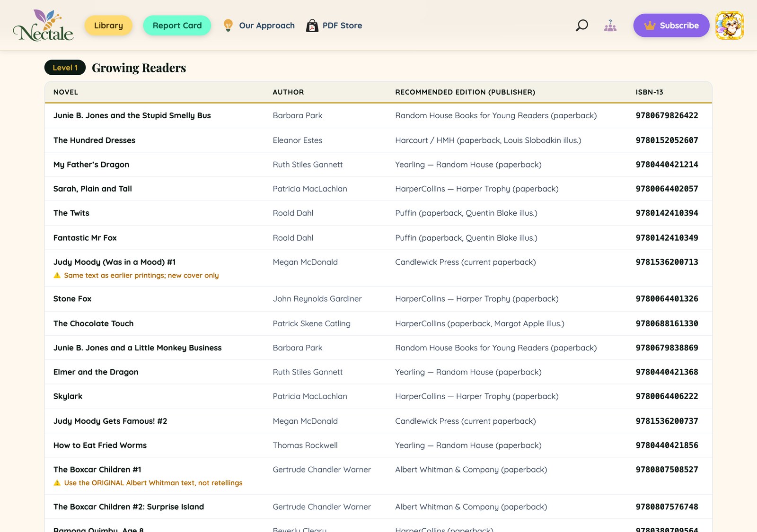Viewport: 757px width, 532px height.
Task: Click the Skylark novel title
Action: (68, 396)
